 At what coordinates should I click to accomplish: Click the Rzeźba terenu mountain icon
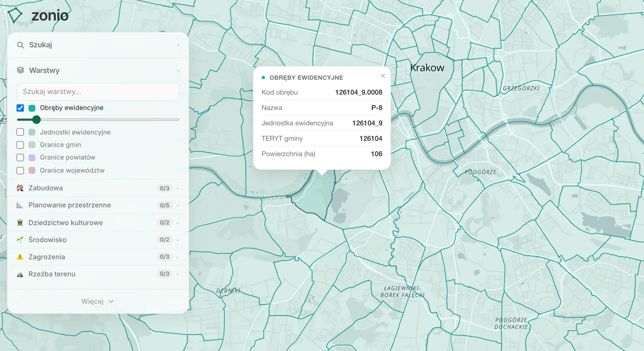point(20,274)
